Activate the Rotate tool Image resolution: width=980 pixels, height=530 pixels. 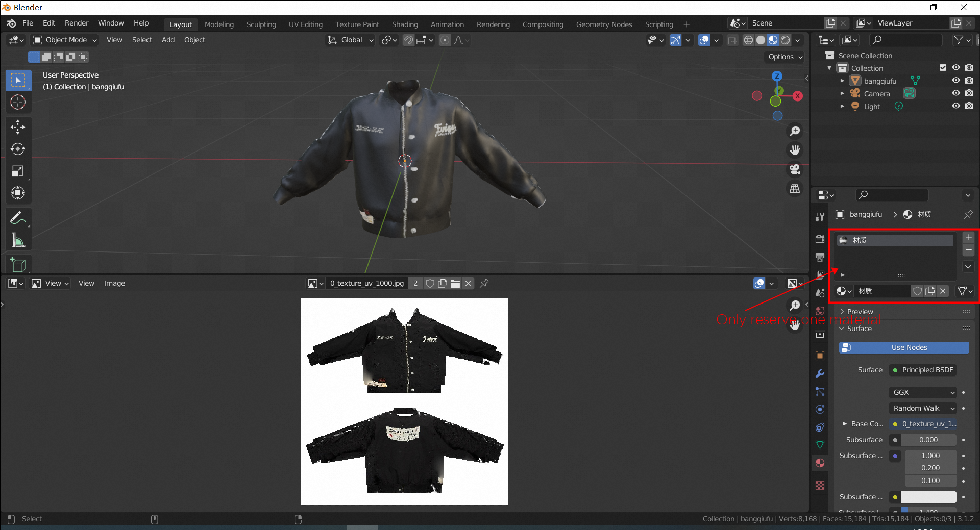click(18, 149)
